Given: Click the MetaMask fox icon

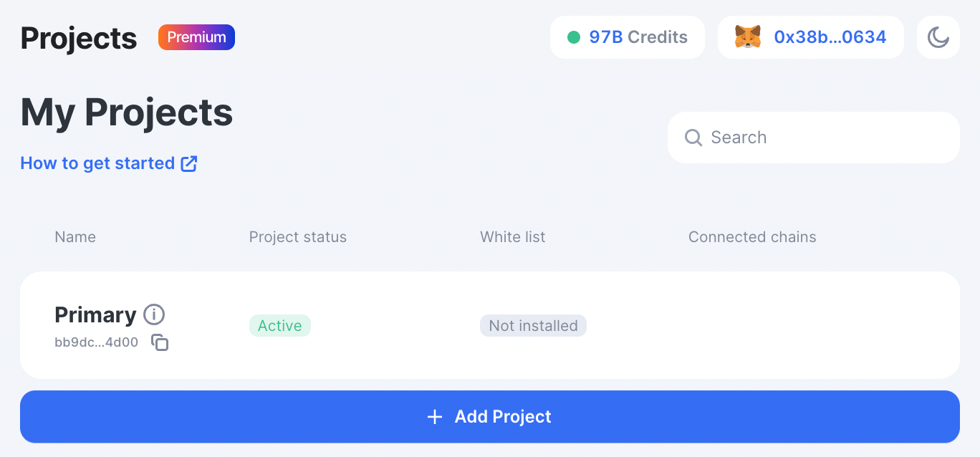Looking at the screenshot, I should pyautogui.click(x=748, y=37).
